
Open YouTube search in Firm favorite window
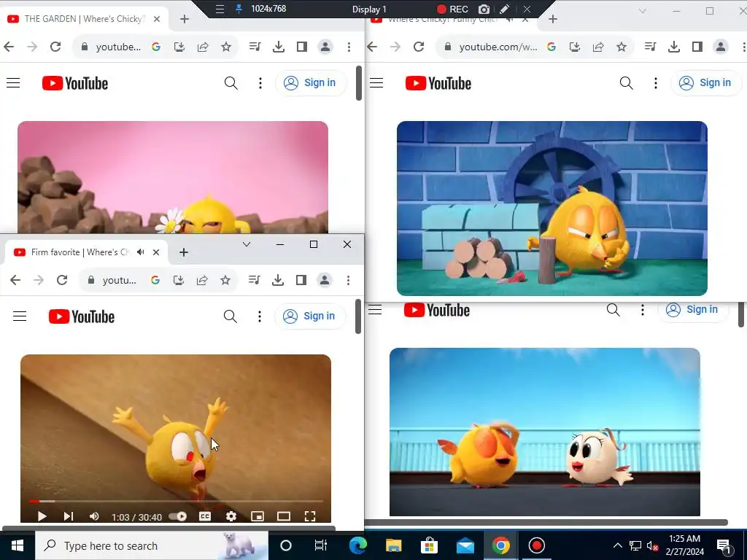(x=230, y=316)
